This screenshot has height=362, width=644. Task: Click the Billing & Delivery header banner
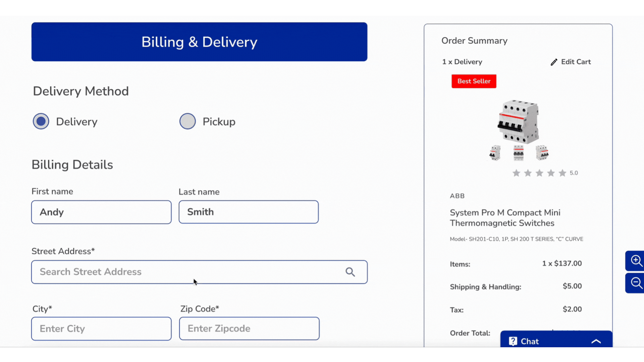(x=199, y=42)
